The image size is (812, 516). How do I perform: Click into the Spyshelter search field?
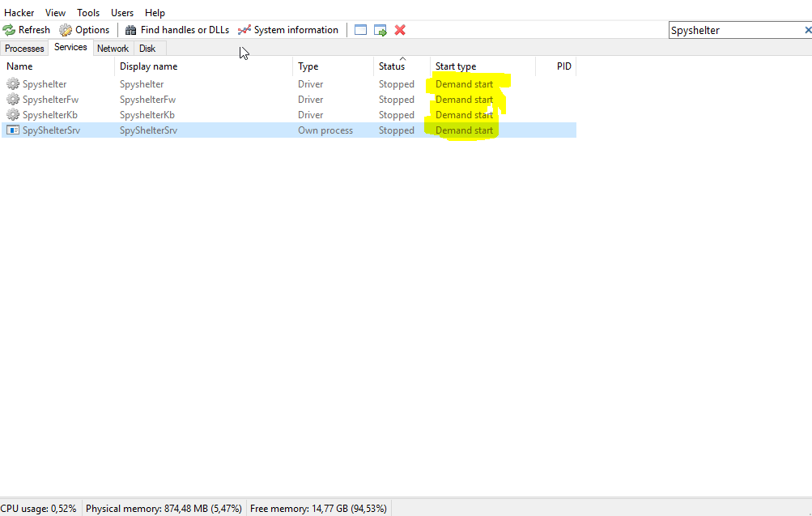[735, 30]
